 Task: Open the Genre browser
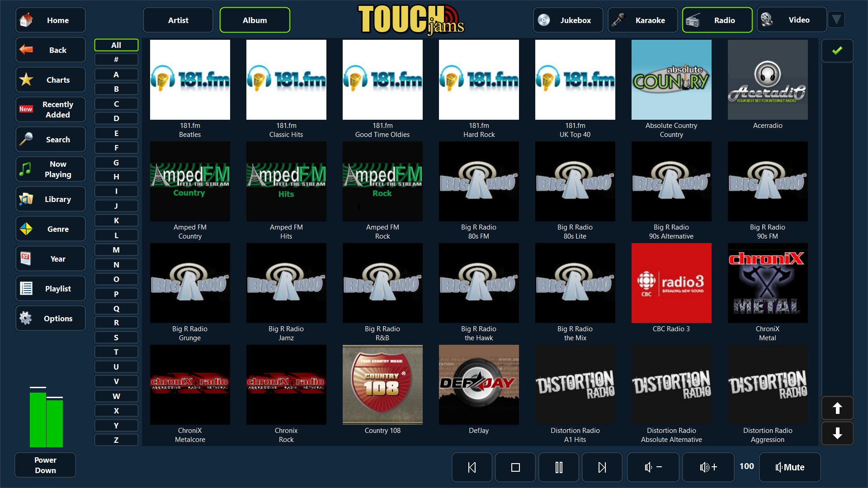pyautogui.click(x=50, y=229)
